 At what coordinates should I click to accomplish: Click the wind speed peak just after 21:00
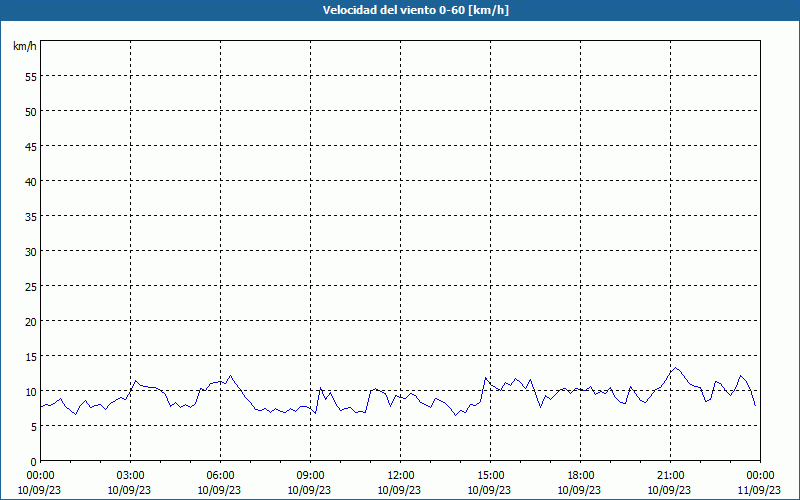pyautogui.click(x=677, y=368)
